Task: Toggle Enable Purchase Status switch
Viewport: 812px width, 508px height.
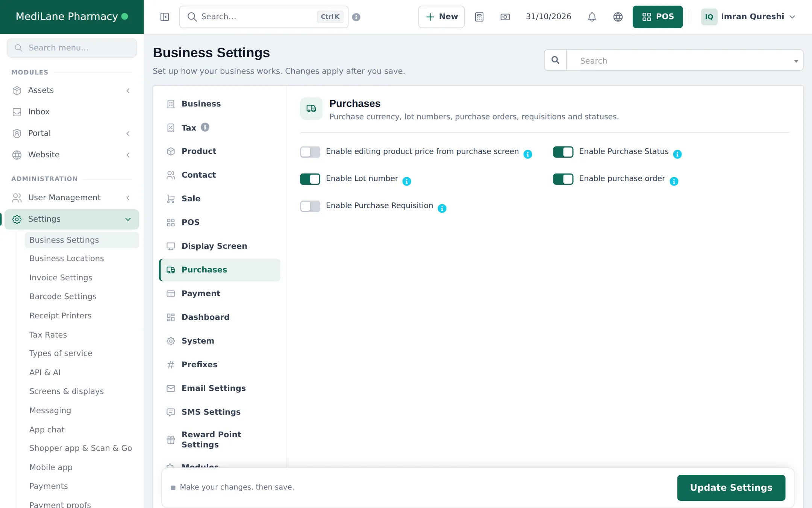Action: pos(563,152)
